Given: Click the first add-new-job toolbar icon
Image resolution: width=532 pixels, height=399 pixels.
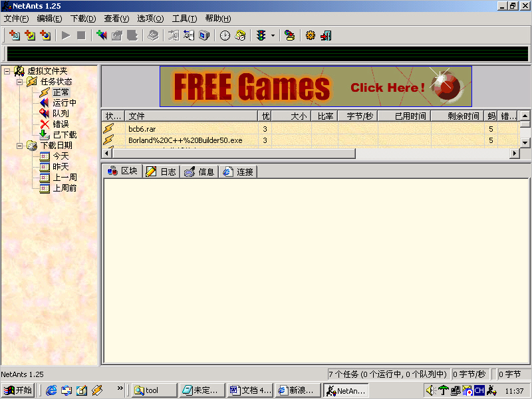Looking at the screenshot, I should [15, 35].
